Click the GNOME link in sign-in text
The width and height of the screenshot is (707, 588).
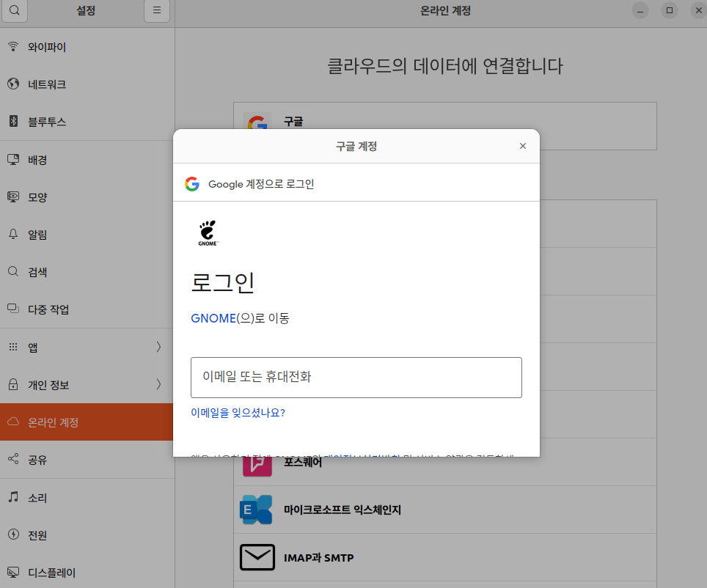[213, 318]
